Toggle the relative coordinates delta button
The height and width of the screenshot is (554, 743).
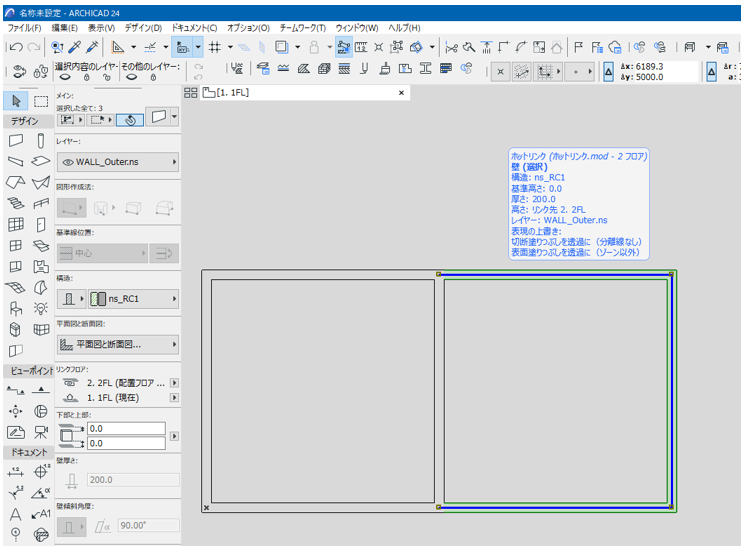pyautogui.click(x=609, y=72)
